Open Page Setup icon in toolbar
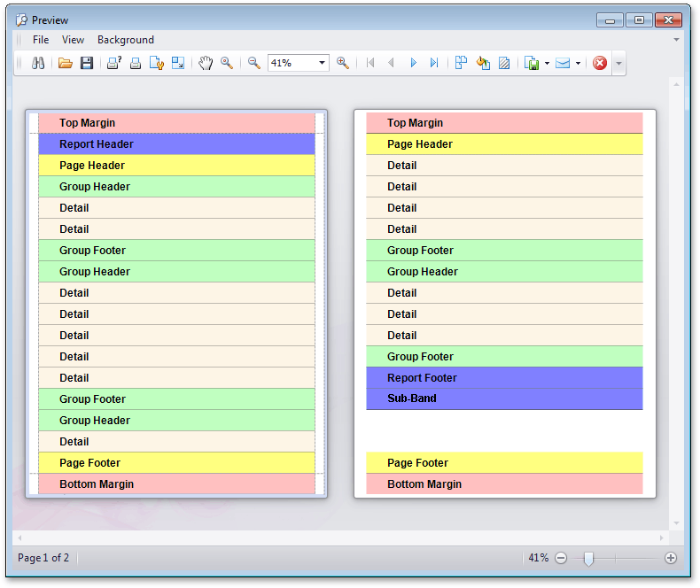 click(156, 63)
